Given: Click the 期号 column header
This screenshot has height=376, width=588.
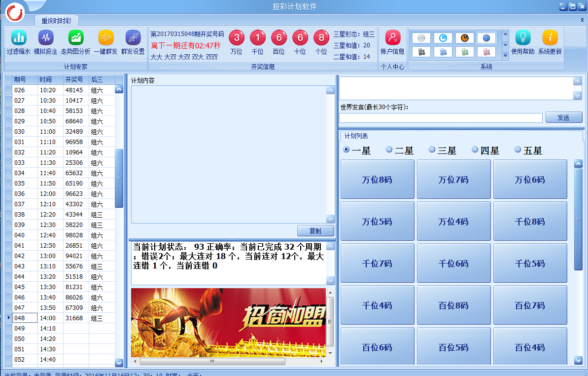Looking at the screenshot, I should tap(25, 79).
